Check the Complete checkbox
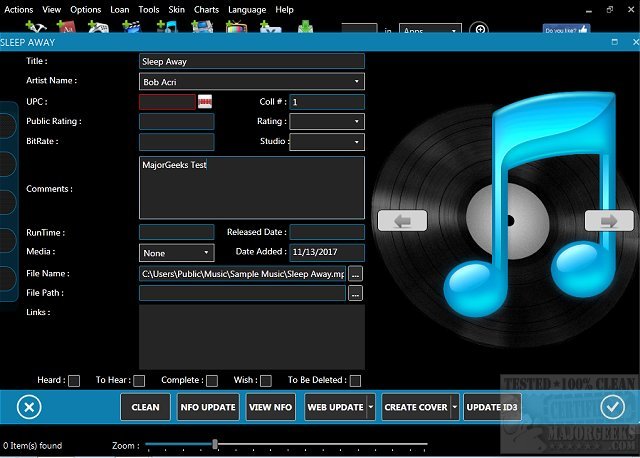The width and height of the screenshot is (640, 458). click(212, 381)
